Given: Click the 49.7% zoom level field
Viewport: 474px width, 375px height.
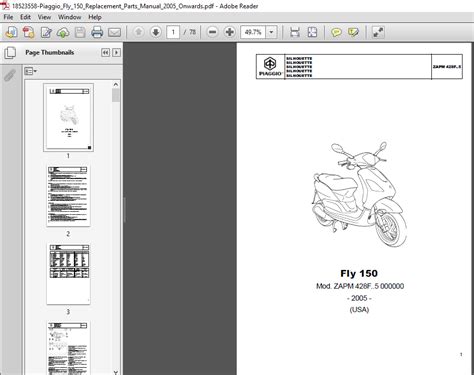Looking at the screenshot, I should (x=253, y=32).
